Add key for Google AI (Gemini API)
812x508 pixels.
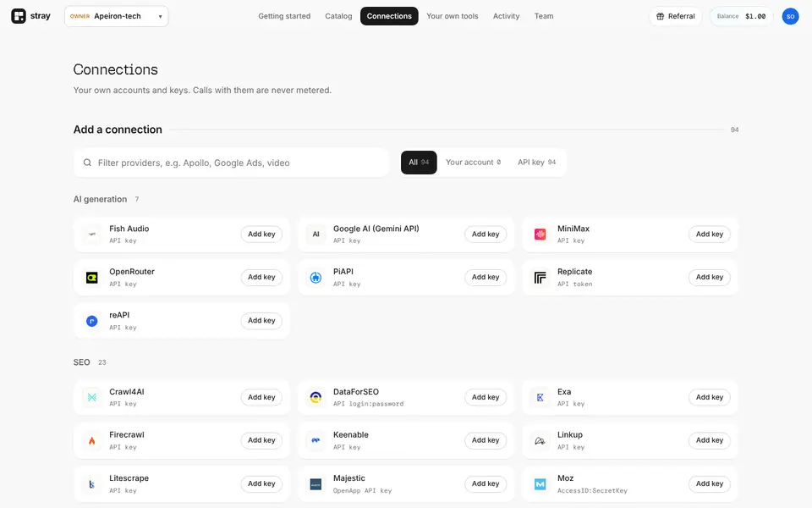point(486,235)
